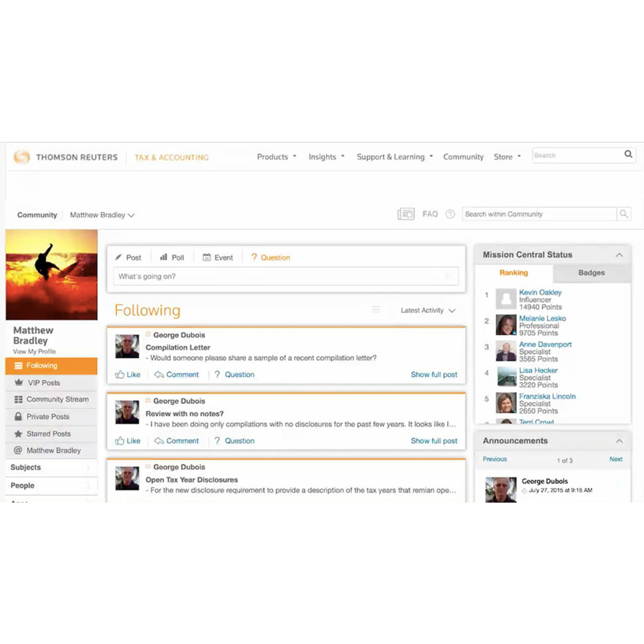Open the Poll composer icon
Image resolution: width=644 pixels, height=644 pixels.
coord(162,257)
